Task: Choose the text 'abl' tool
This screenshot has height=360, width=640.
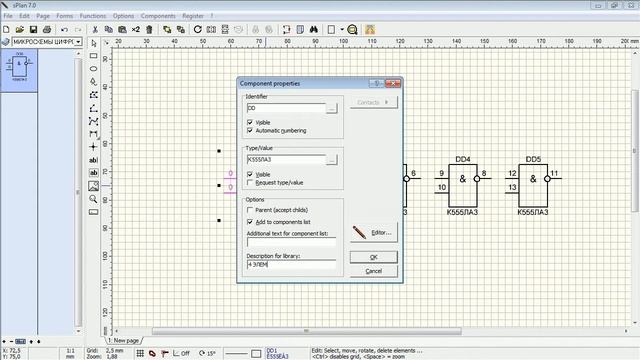Action: pos(93,160)
